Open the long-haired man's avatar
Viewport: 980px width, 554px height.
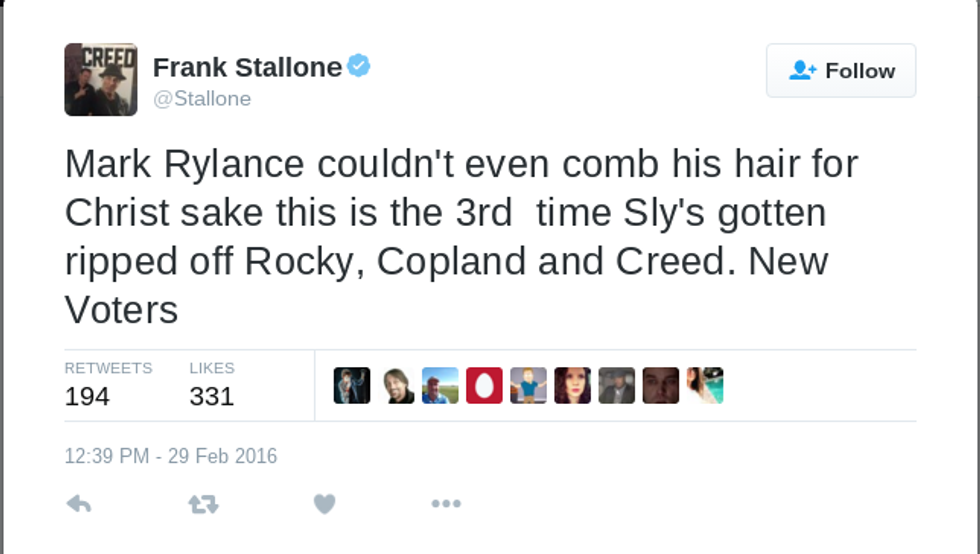(397, 385)
